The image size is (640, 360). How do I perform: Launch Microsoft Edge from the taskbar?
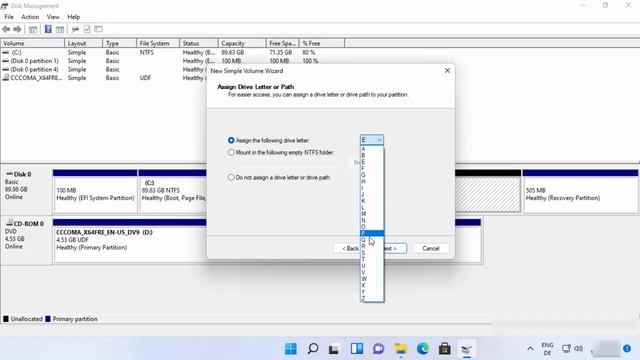(x=422, y=349)
